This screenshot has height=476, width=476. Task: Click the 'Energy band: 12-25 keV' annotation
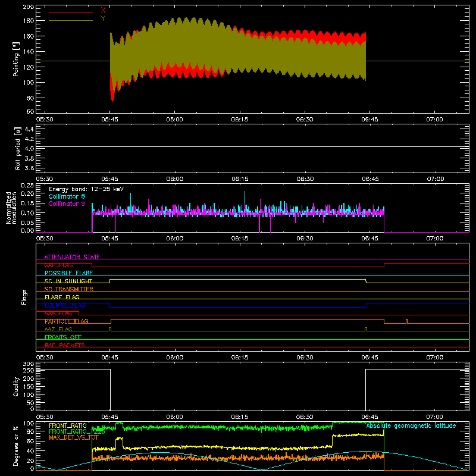click(86, 189)
